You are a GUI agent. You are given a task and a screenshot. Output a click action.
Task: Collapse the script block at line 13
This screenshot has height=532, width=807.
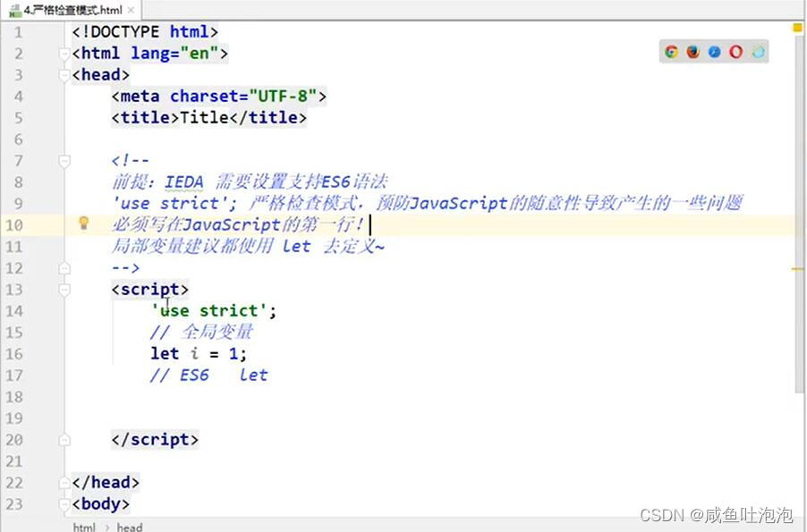tap(64, 290)
